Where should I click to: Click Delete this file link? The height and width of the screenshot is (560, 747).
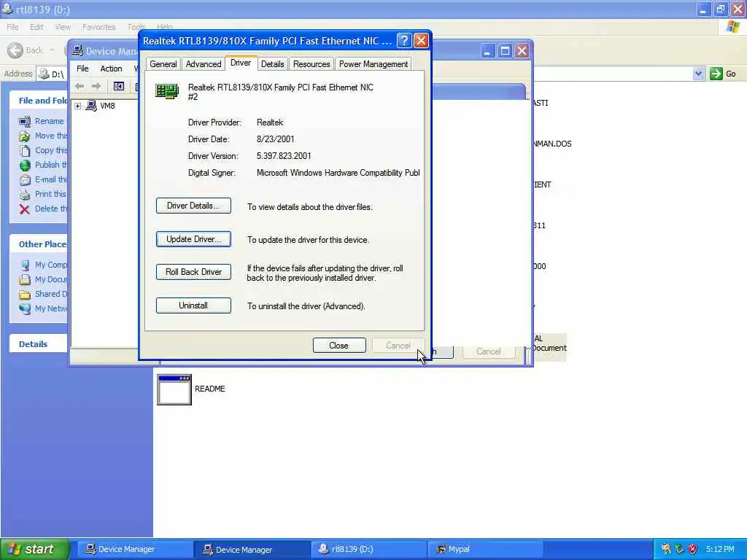point(52,209)
